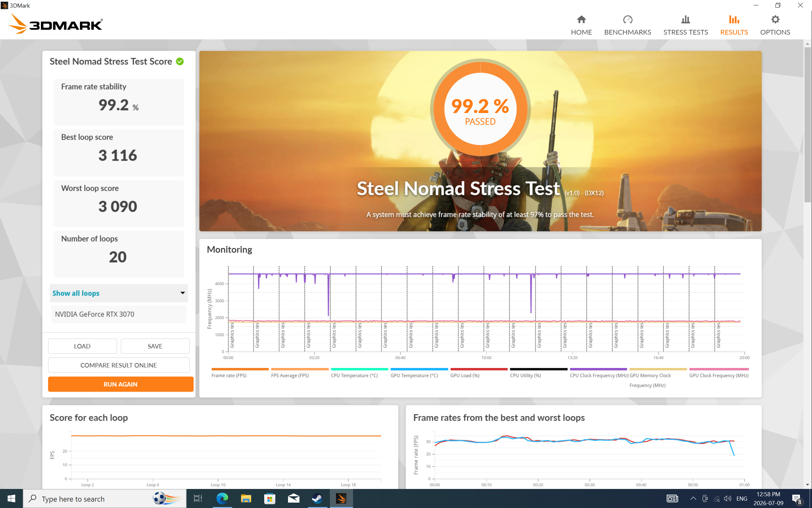
Task: Switch to STRESS TESTS tab
Action: pyautogui.click(x=685, y=25)
